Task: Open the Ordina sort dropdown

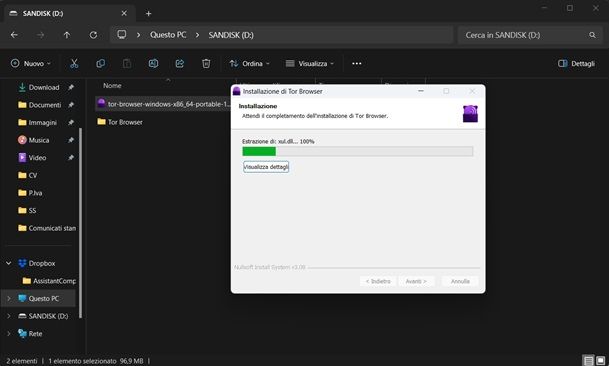Action: pos(249,63)
